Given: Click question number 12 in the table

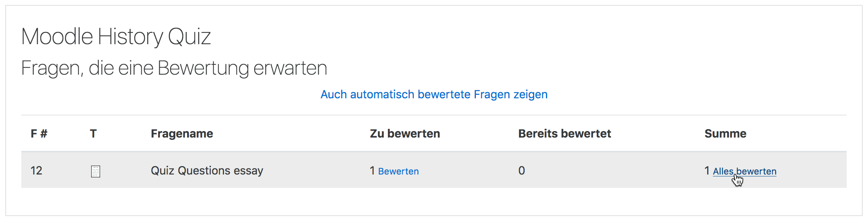Looking at the screenshot, I should pyautogui.click(x=37, y=171).
